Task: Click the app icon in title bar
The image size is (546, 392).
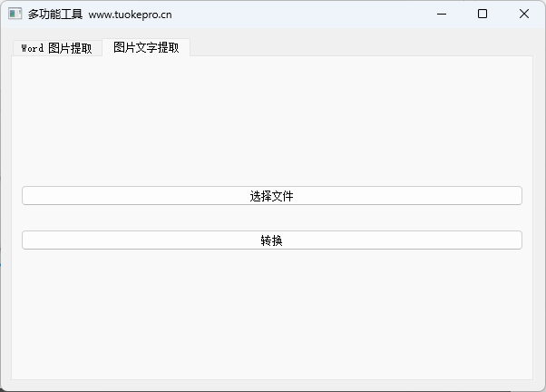Action: [x=15, y=14]
